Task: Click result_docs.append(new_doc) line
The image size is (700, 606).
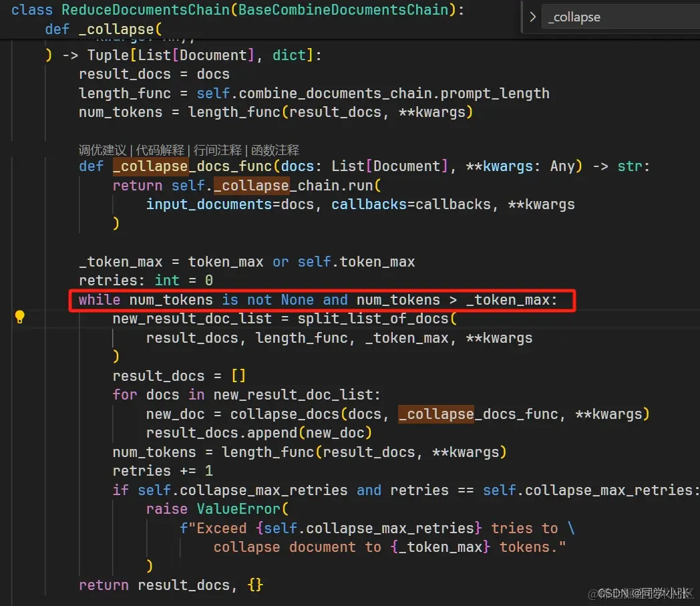Action: [259, 433]
